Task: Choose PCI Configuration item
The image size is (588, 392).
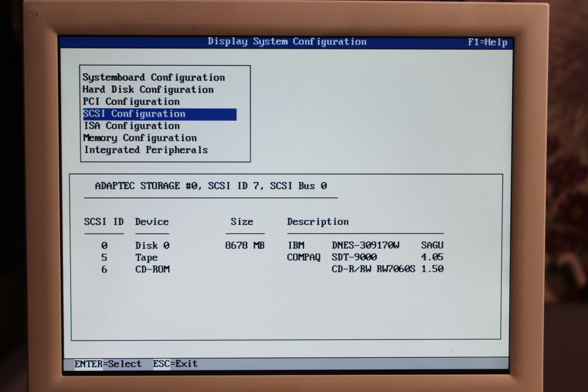Action: click(131, 102)
